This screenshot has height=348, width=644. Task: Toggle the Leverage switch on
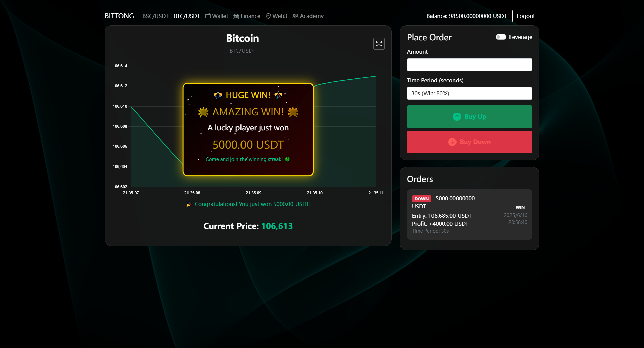click(501, 37)
